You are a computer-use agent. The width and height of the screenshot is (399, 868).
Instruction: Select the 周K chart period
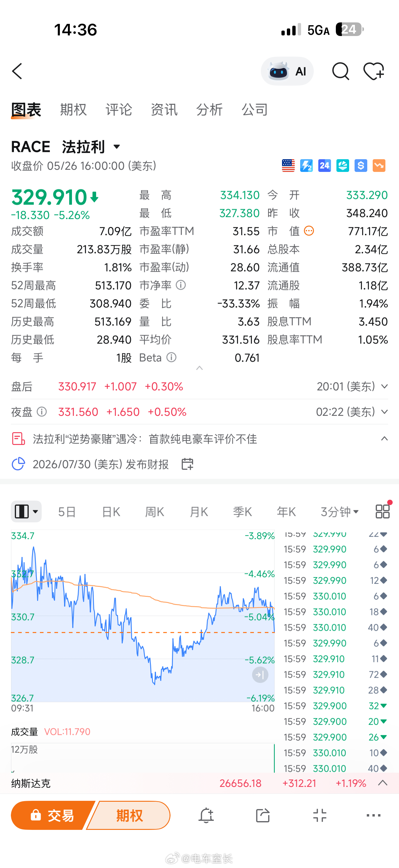[154, 512]
